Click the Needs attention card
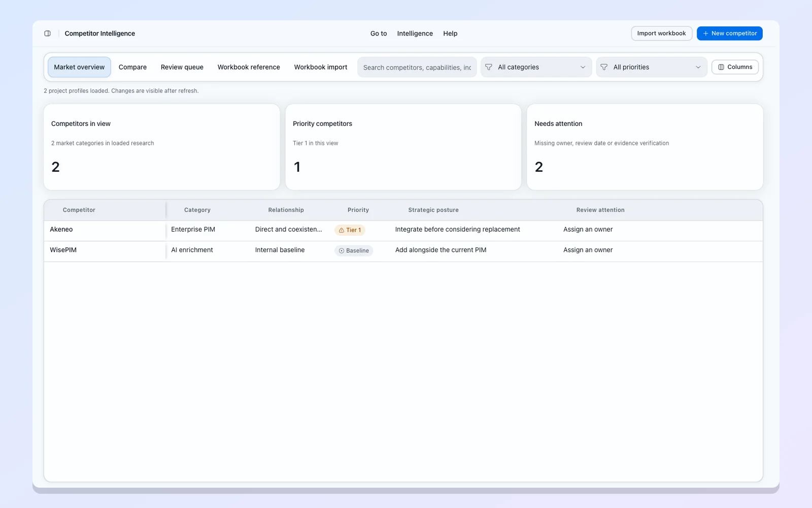The image size is (812, 508). [645, 147]
